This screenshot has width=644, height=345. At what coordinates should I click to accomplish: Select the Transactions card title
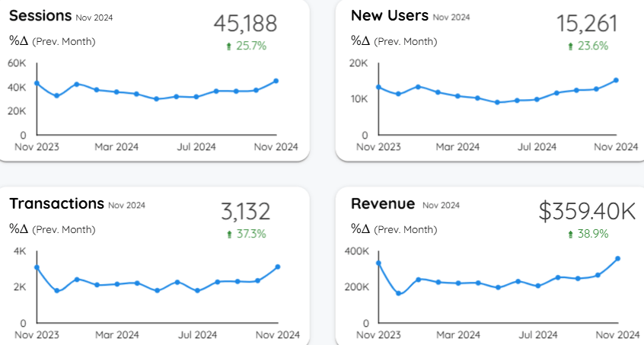56,204
